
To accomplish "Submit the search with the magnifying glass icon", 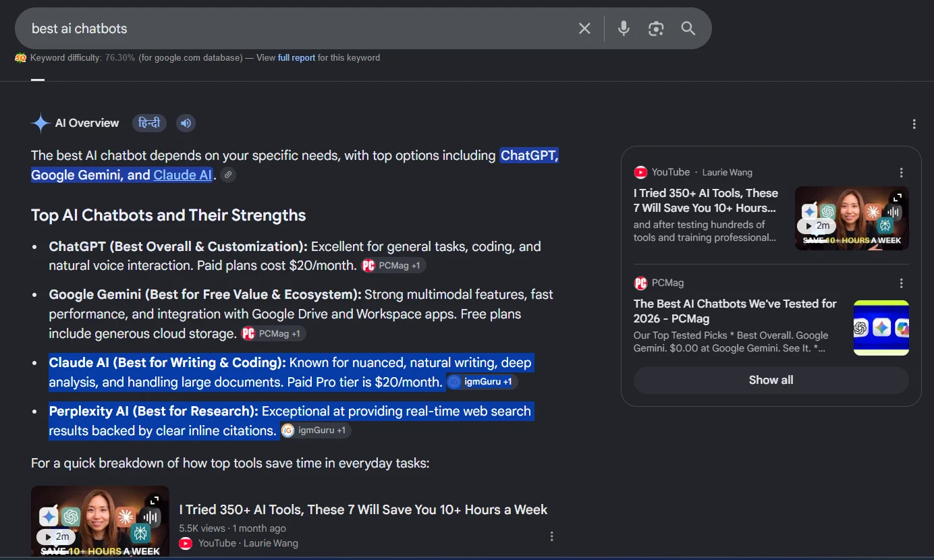I will click(688, 28).
